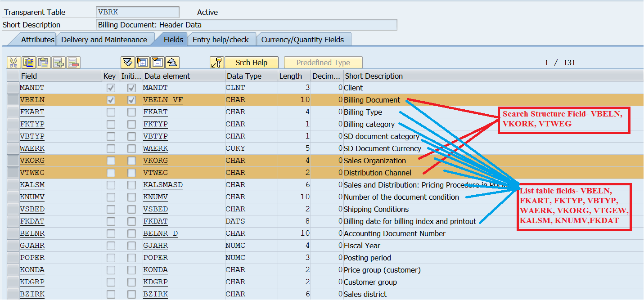
Task: Click the Collapse All Includes icon
Action: tap(172, 63)
